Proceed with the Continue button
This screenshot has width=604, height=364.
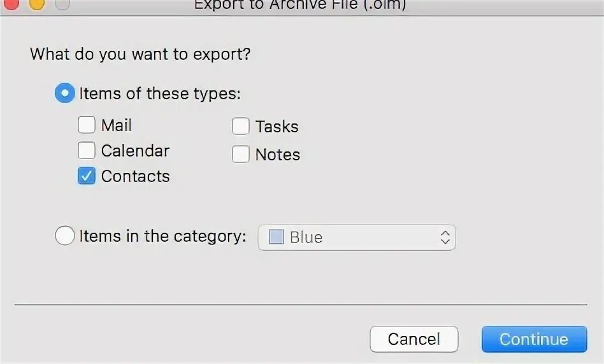pos(535,339)
